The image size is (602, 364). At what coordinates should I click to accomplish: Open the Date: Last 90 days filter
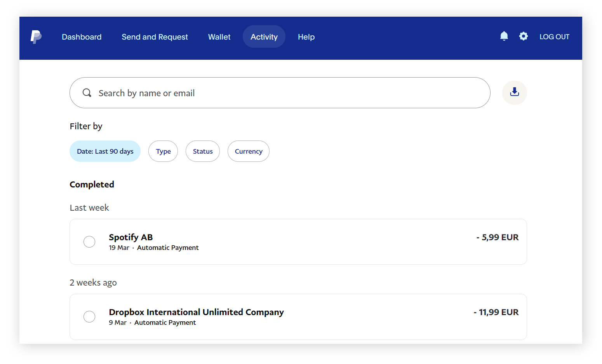pyautogui.click(x=105, y=151)
